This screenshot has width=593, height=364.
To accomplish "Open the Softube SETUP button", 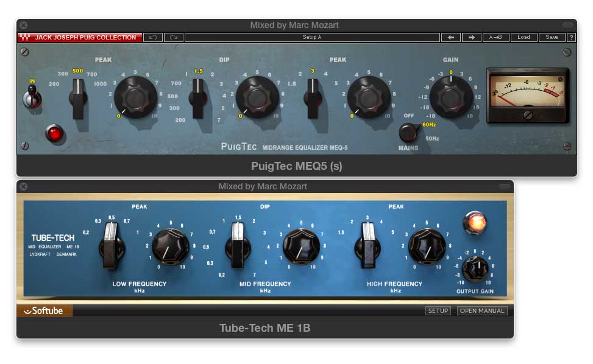I will tap(438, 311).
